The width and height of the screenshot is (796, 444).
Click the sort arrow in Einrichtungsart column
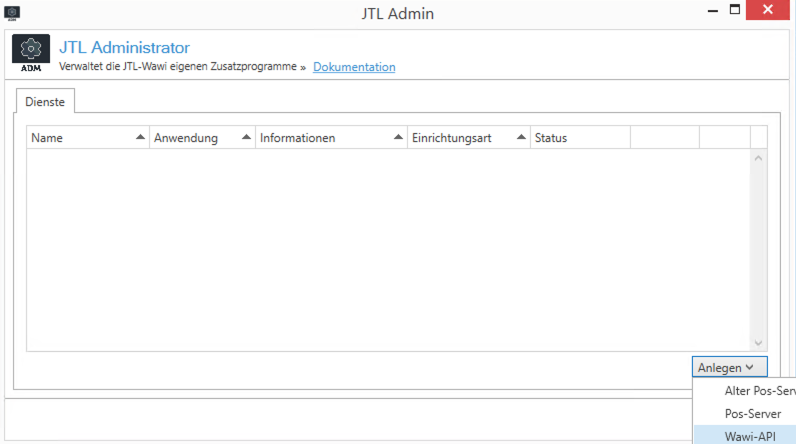[x=521, y=138]
